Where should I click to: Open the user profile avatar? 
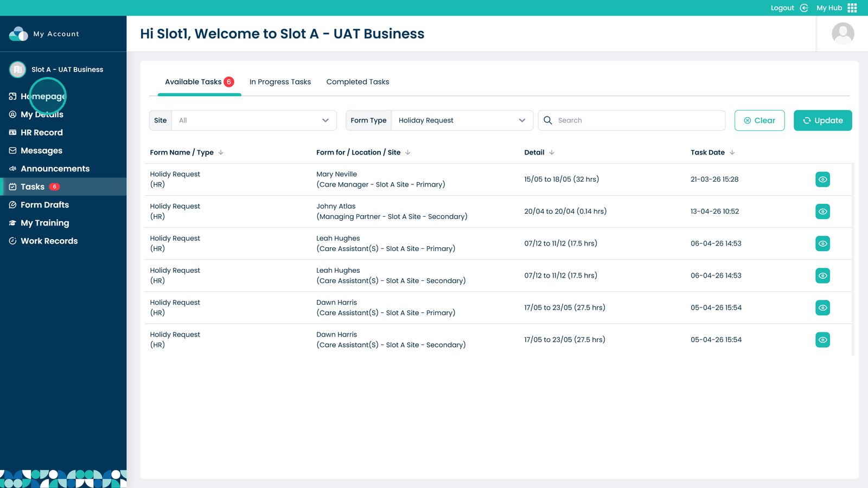point(843,34)
